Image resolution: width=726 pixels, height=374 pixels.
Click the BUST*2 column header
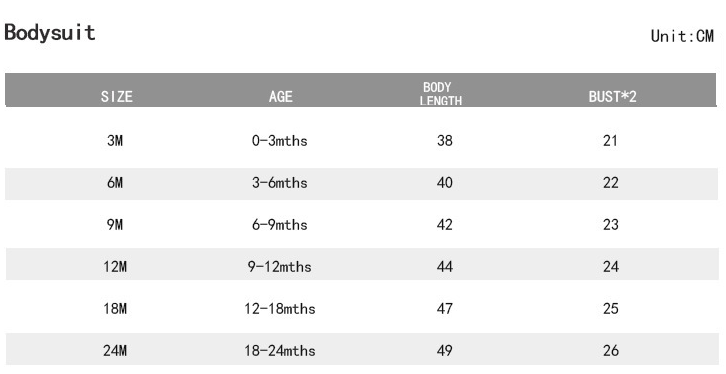coord(612,96)
